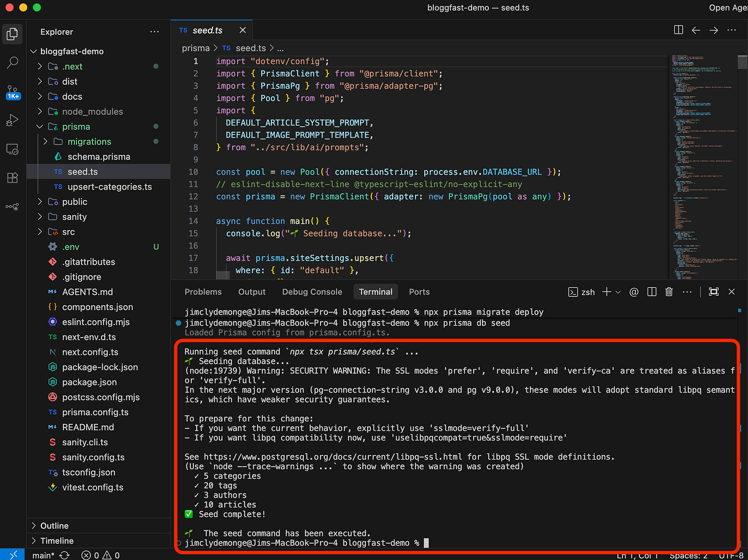Open upsert-categories.ts file
Screen dimensions: 748x560
(x=110, y=187)
